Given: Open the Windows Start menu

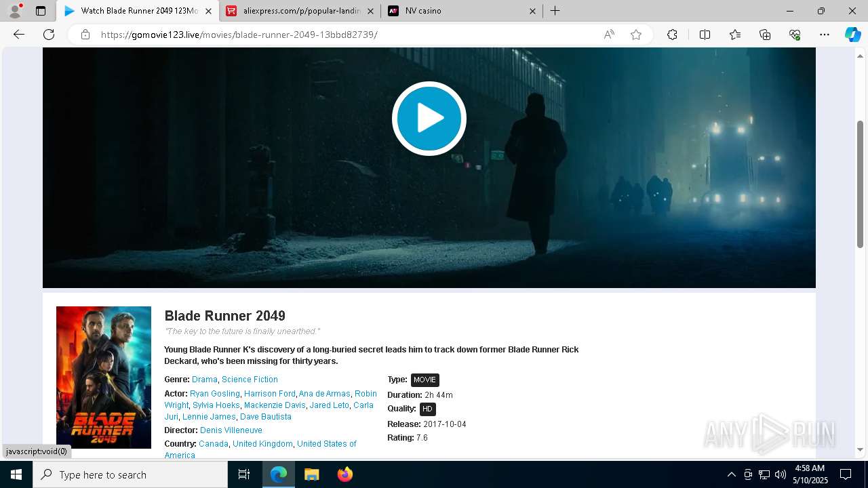Looking at the screenshot, I should pyautogui.click(x=16, y=474).
